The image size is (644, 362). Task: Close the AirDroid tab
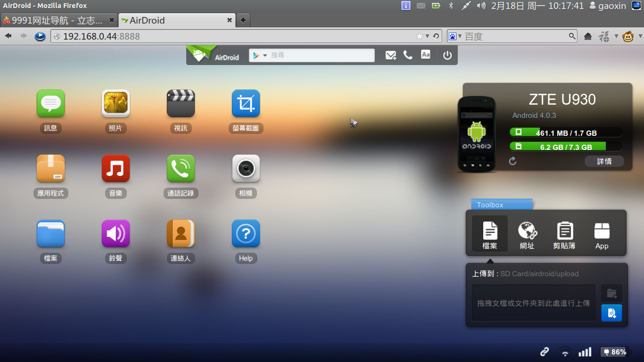tap(230, 20)
